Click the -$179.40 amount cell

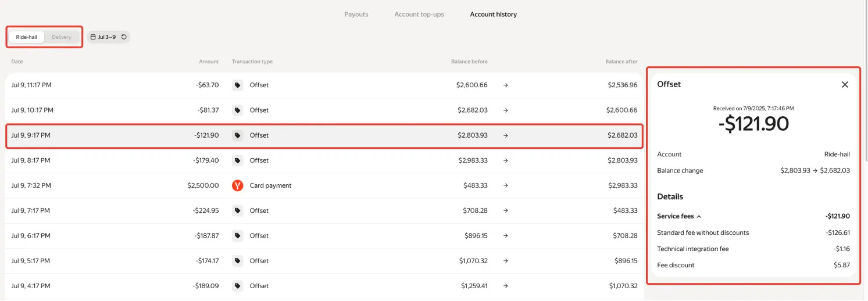206,160
